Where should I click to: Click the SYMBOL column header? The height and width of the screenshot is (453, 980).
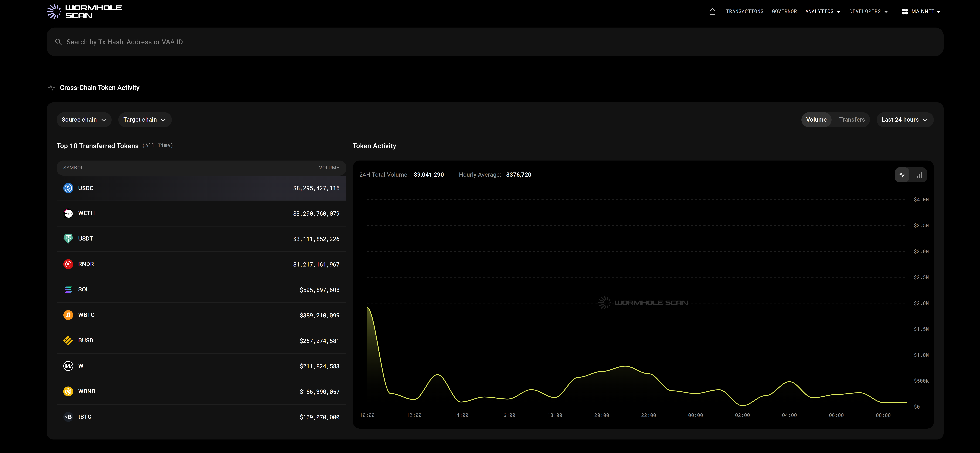click(73, 168)
